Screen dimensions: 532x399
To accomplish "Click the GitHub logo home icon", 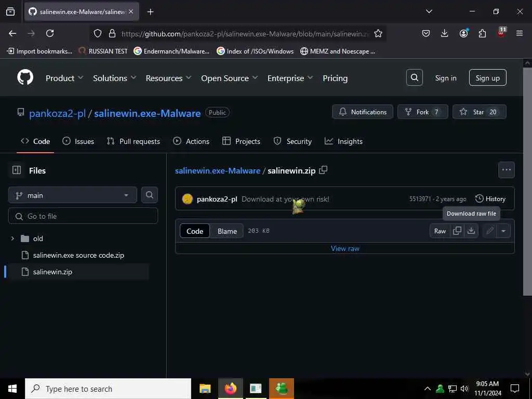I will 25,78.
